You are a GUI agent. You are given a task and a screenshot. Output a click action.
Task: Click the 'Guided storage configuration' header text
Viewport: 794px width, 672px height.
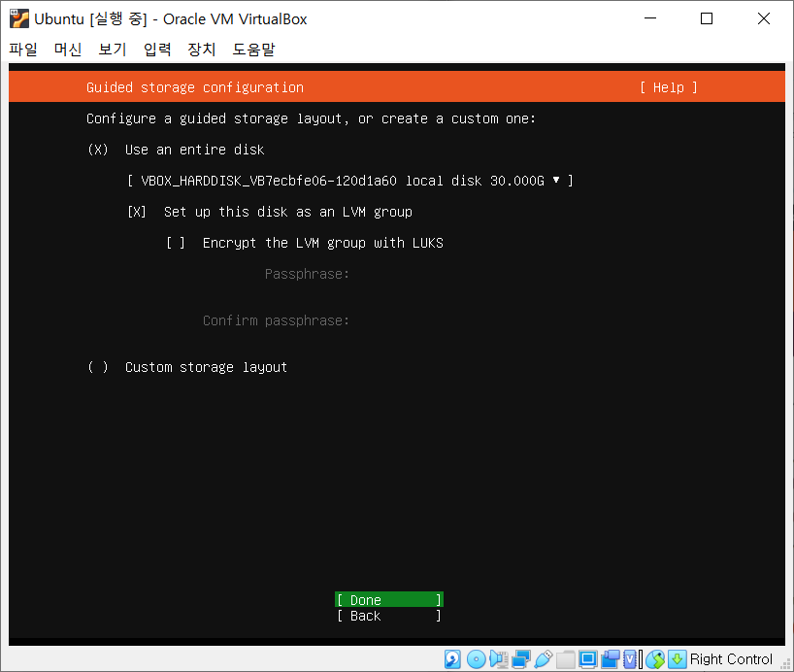[195, 87]
